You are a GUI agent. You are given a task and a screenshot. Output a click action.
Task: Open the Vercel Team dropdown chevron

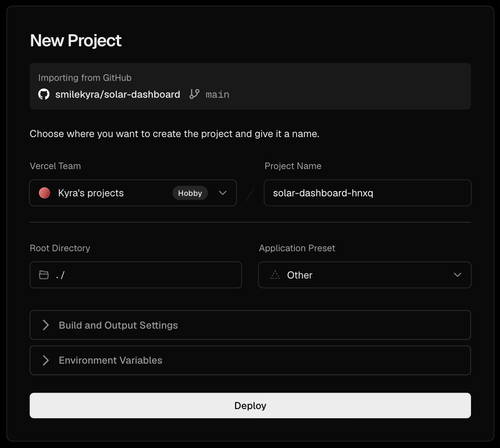tap(223, 193)
